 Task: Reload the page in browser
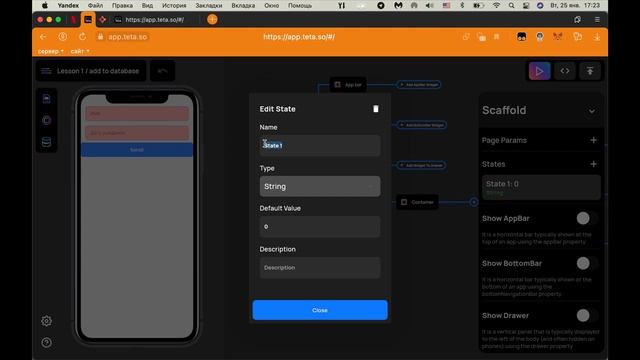coord(82,37)
